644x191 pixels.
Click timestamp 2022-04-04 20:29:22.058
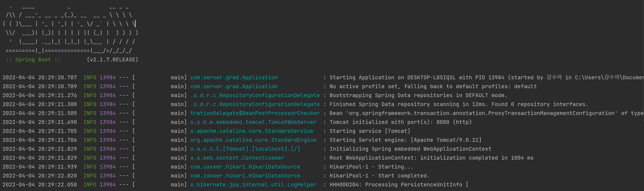(x=40, y=185)
